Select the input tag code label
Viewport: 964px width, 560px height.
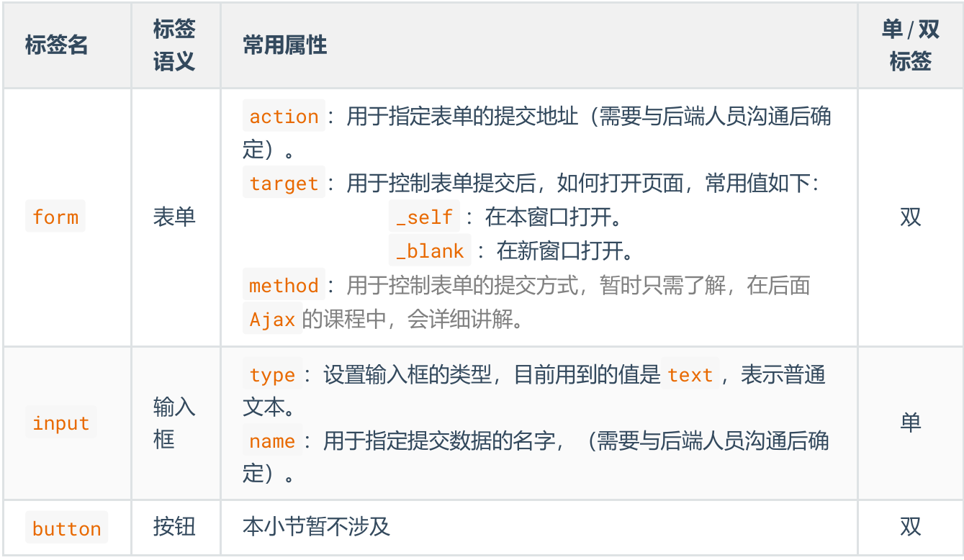[61, 423]
